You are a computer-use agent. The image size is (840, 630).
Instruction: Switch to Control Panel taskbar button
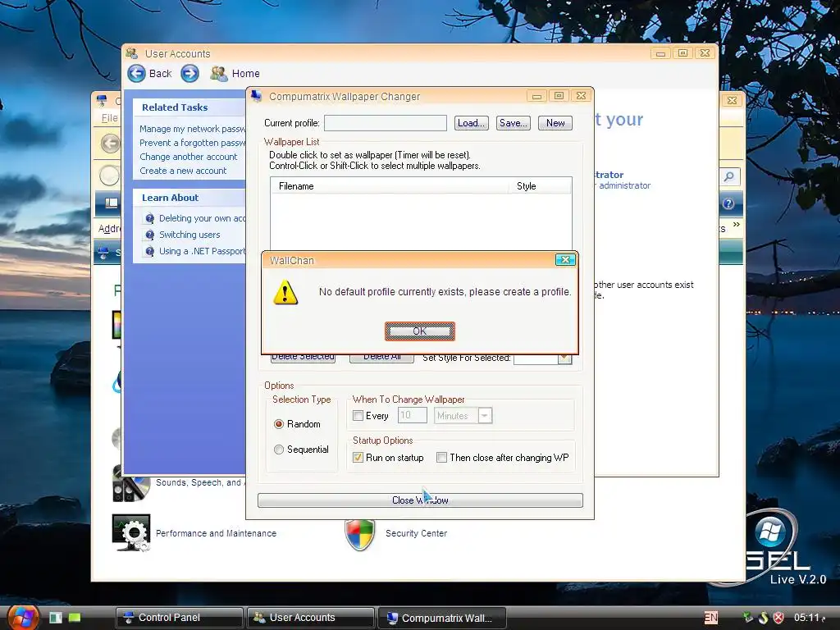(180, 618)
